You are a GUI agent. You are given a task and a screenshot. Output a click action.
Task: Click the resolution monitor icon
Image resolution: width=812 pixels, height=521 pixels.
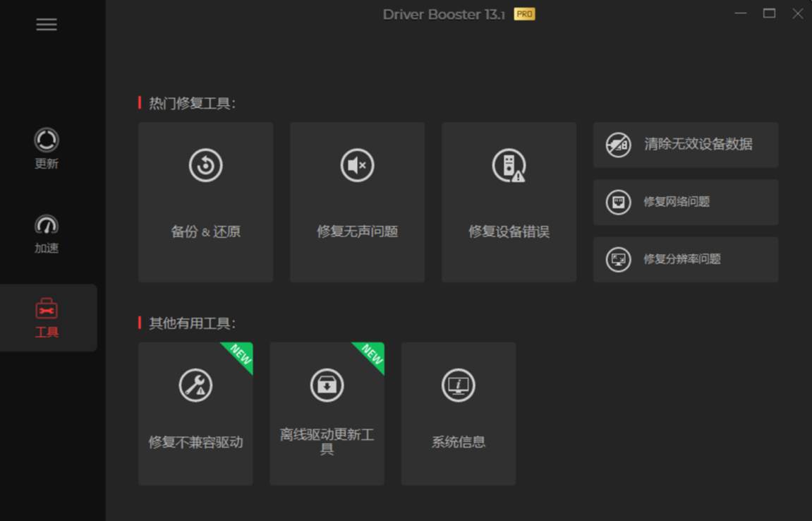click(x=618, y=259)
